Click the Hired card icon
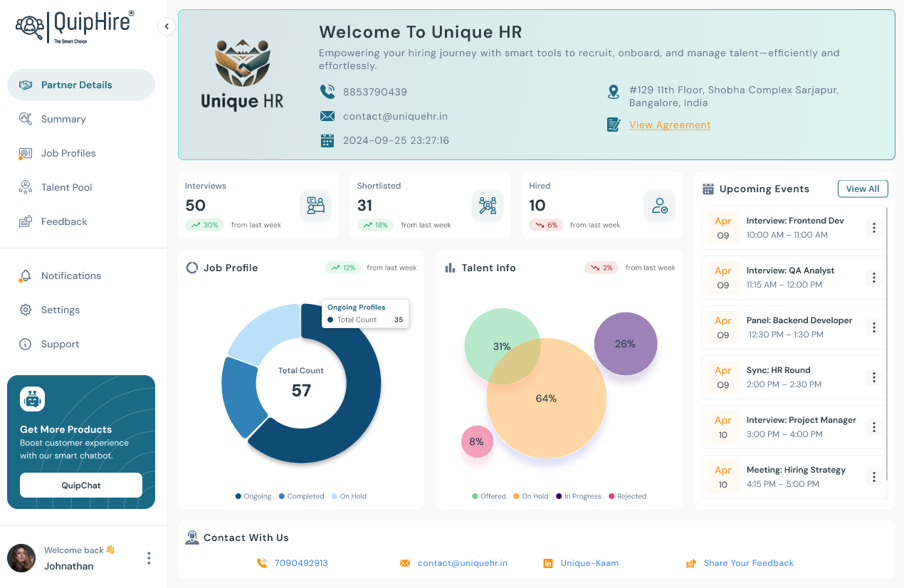 [660, 206]
